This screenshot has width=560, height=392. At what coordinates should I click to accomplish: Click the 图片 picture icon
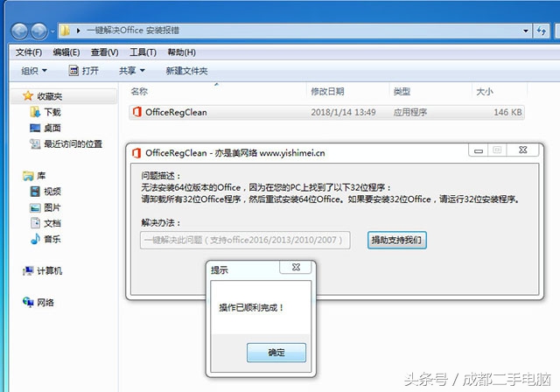35,207
